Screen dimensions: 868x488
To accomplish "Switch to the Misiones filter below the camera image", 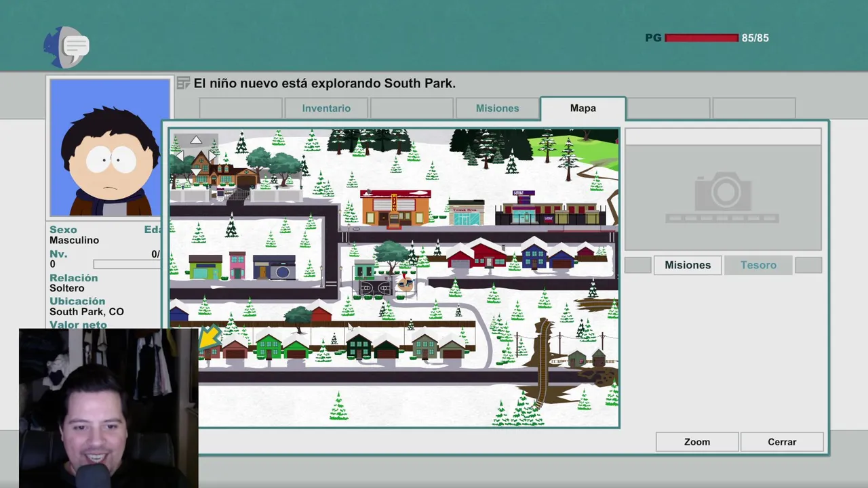I will (x=688, y=265).
